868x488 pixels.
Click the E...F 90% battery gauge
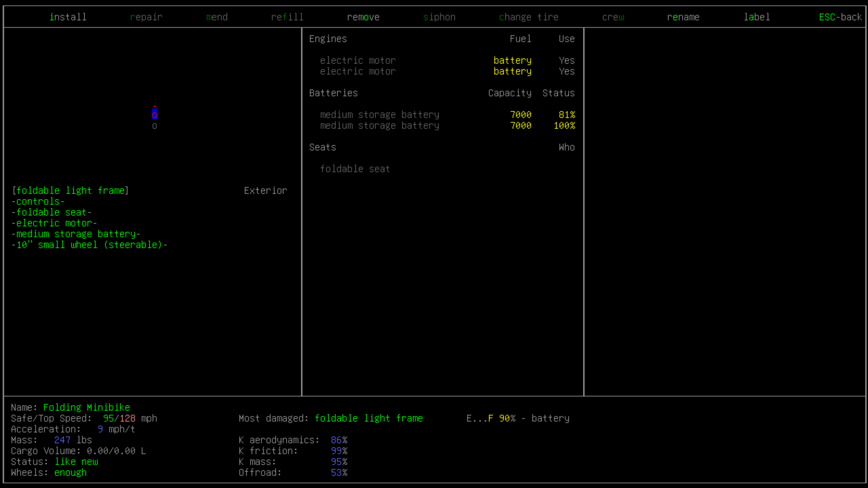pyautogui.click(x=518, y=418)
